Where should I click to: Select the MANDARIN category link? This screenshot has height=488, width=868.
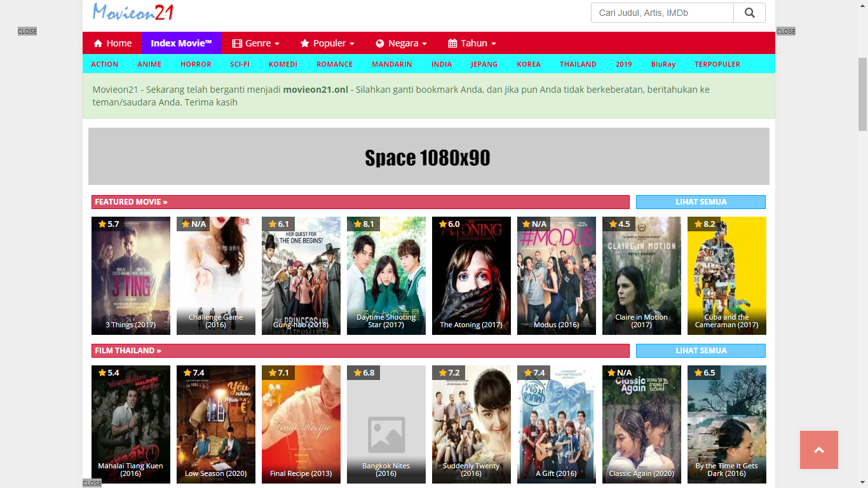tap(392, 64)
